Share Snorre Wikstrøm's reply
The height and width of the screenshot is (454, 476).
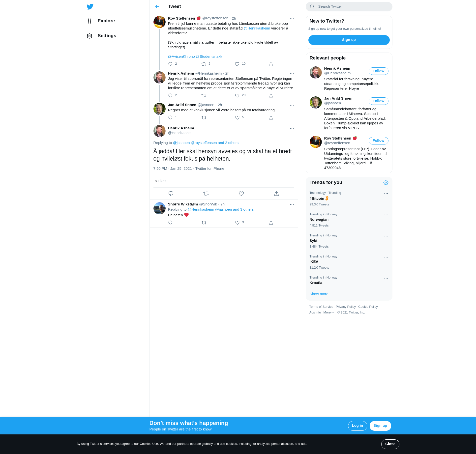(271, 223)
